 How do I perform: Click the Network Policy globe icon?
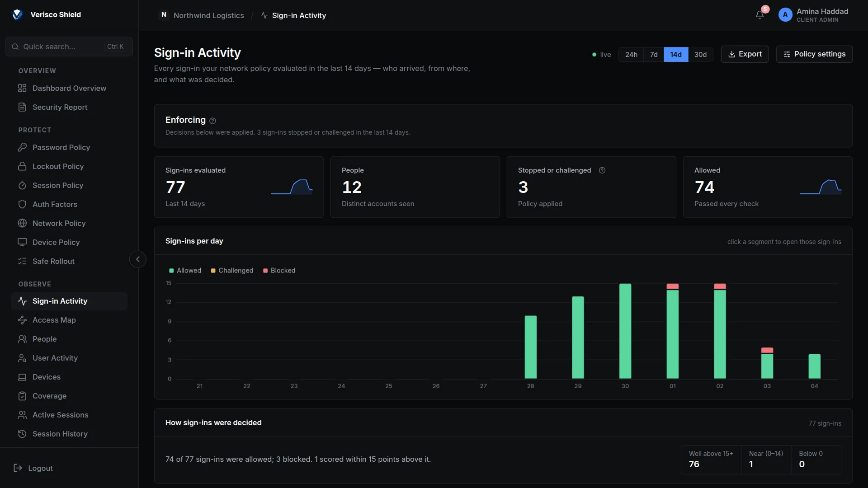pos(22,223)
